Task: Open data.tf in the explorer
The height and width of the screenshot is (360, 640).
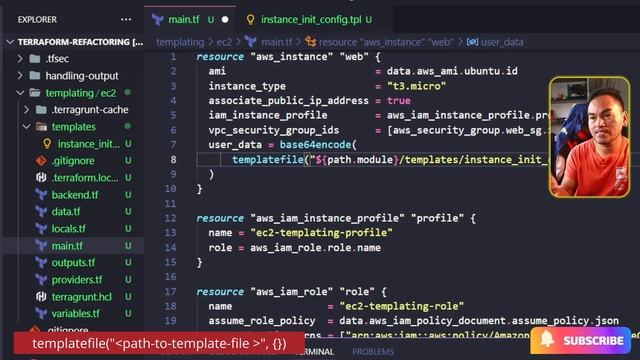Action: tap(66, 212)
